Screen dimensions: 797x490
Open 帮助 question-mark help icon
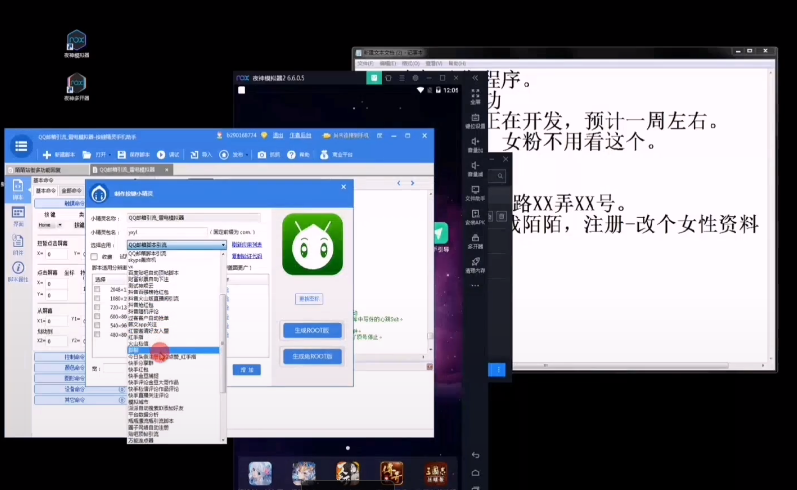coord(291,155)
